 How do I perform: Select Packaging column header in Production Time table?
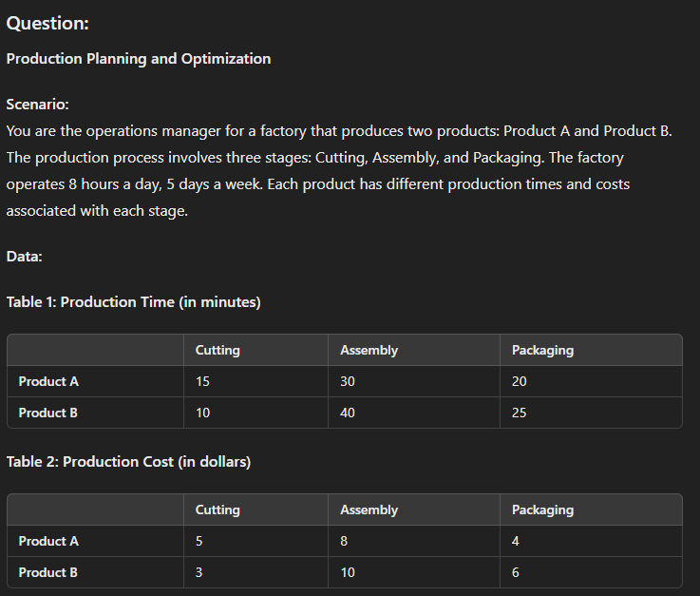542,350
